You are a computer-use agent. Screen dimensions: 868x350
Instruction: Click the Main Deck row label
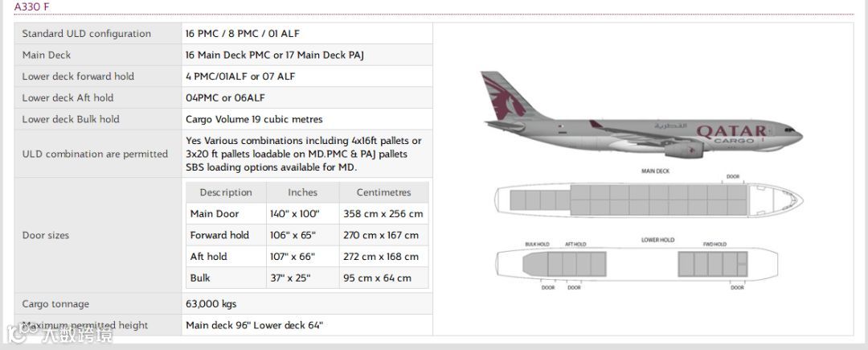click(47, 56)
